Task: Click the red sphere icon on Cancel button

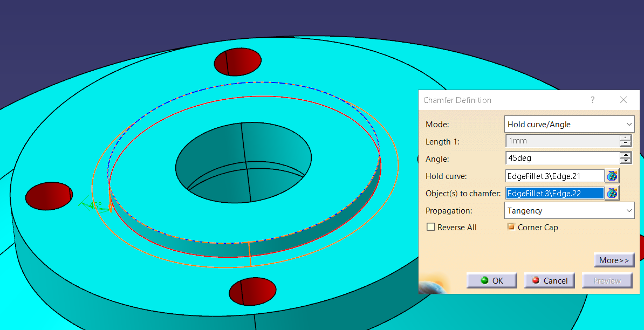Action: coord(536,280)
